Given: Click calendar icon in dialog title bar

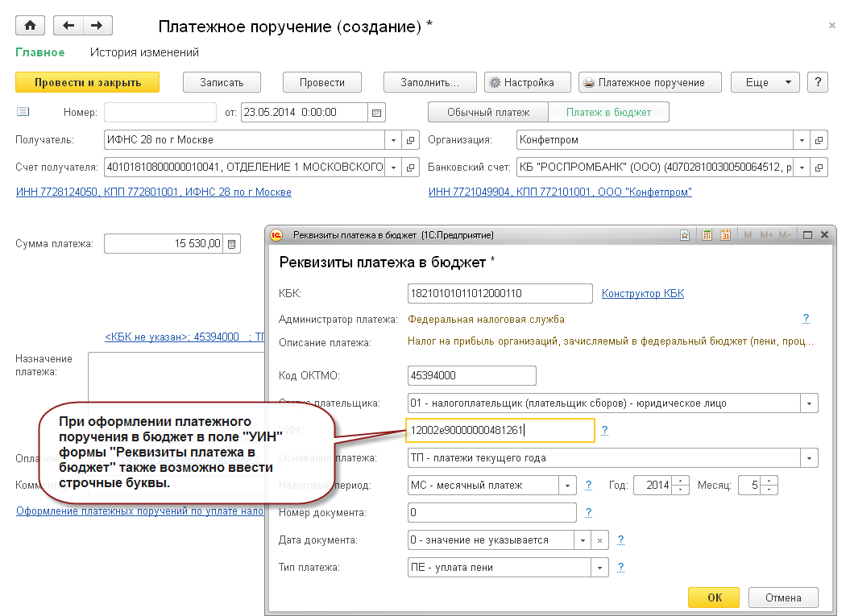Looking at the screenshot, I should (x=725, y=235).
